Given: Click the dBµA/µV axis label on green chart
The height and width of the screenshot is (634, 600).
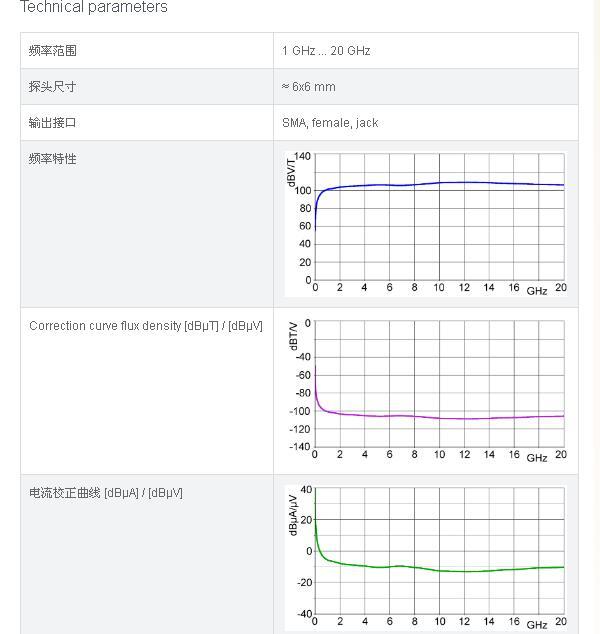Looking at the screenshot, I should [293, 513].
